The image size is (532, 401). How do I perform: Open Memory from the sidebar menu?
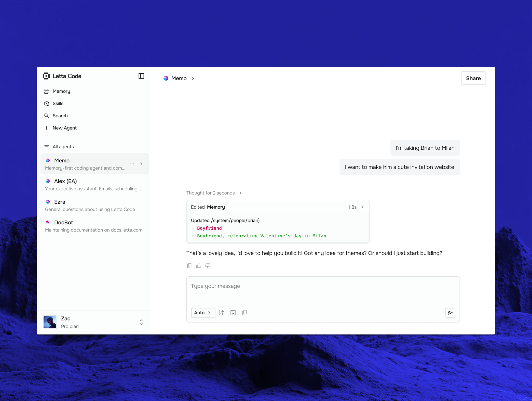tap(61, 91)
